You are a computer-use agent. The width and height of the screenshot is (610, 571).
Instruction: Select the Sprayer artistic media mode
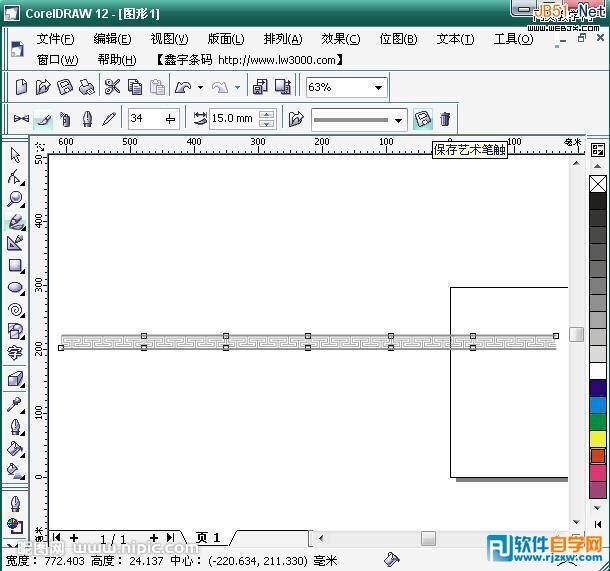(65, 119)
